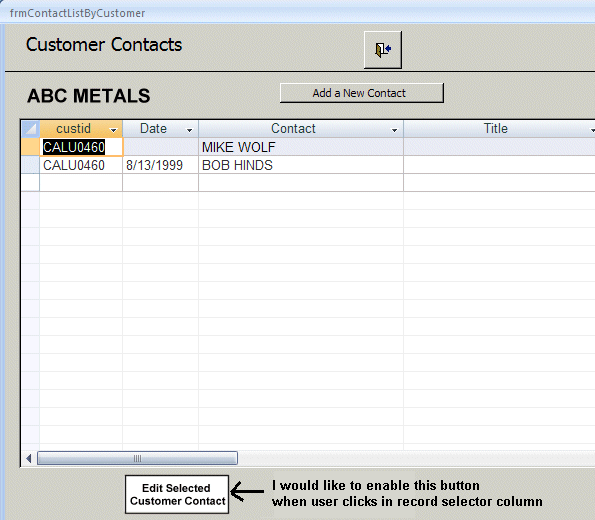Click the new record row selector

(30, 183)
